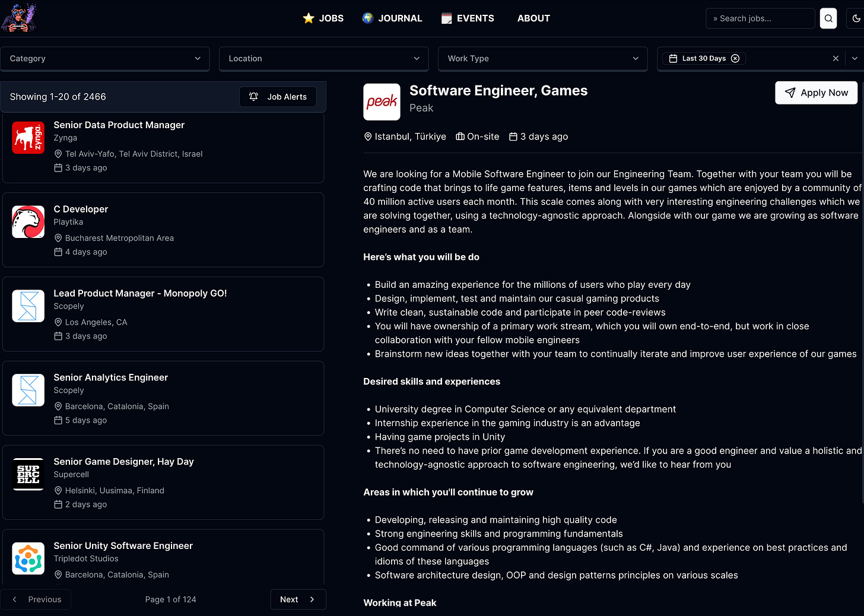Expand the date range dropdown chevron

pyautogui.click(x=855, y=58)
